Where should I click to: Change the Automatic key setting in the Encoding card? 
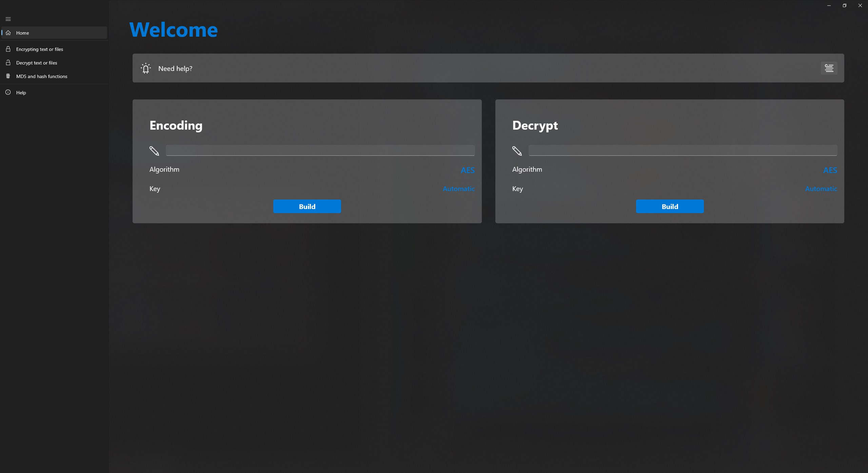[458, 189]
